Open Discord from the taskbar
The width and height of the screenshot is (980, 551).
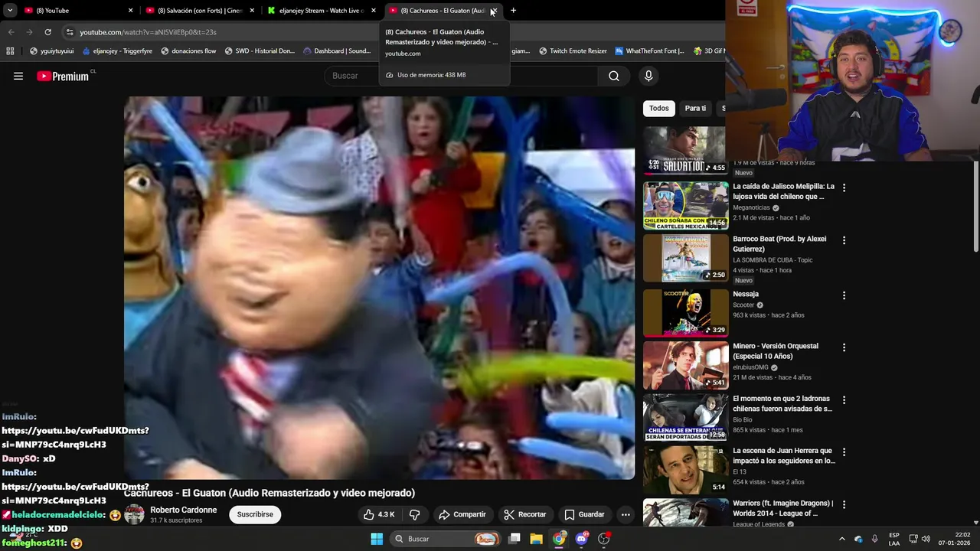click(581, 539)
